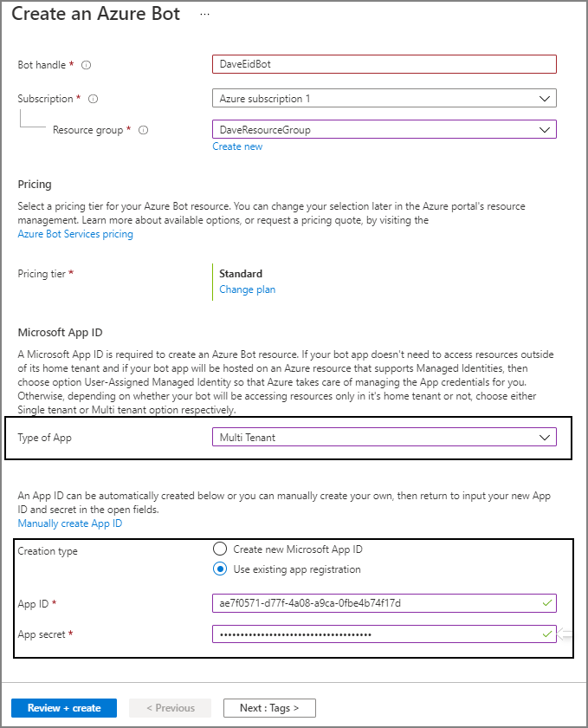This screenshot has width=588, height=728.
Task: Open the Manually create App ID link
Action: 69,523
